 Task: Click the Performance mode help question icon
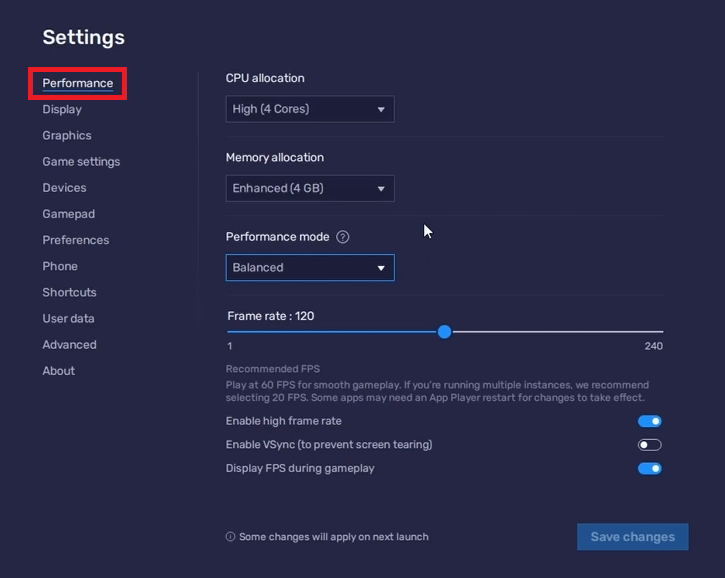[343, 237]
